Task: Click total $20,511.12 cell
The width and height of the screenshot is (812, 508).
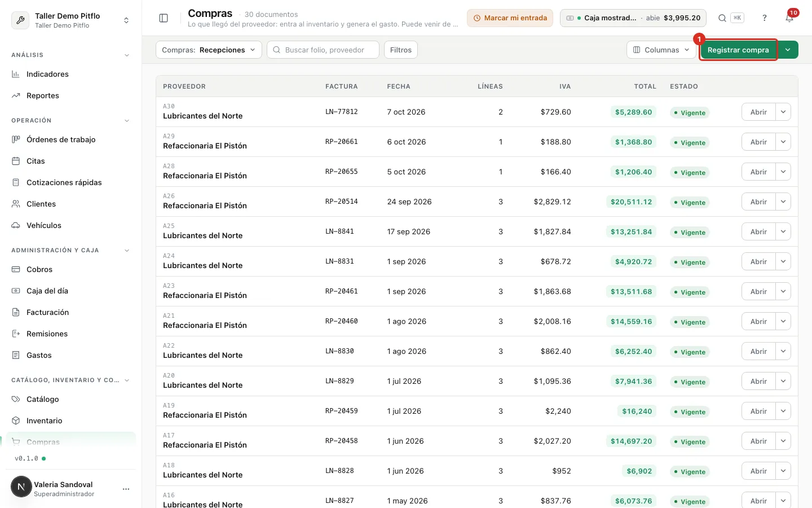Action: (x=631, y=202)
